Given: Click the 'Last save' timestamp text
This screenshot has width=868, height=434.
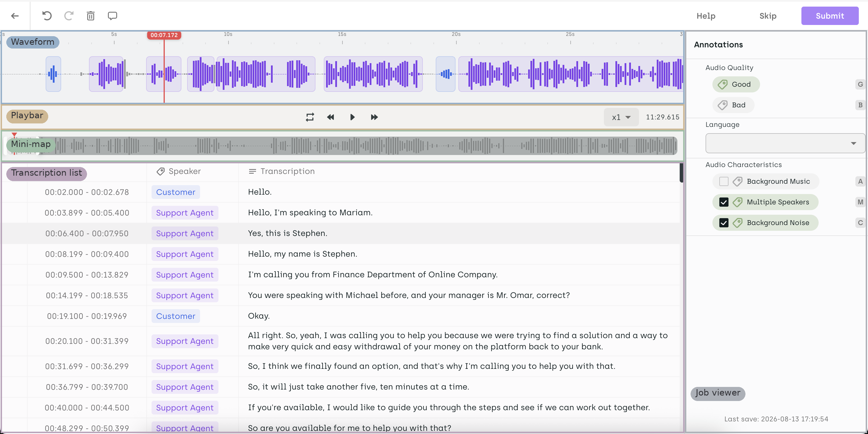Looking at the screenshot, I should (x=776, y=419).
